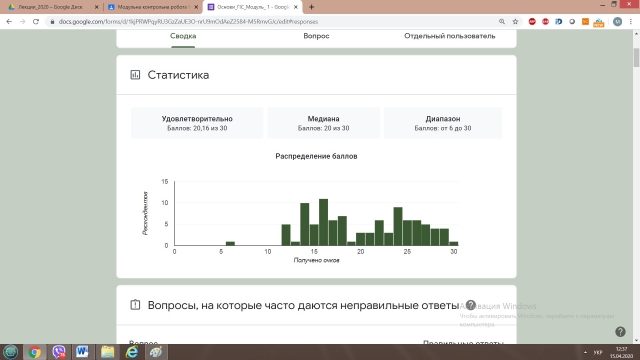Screen dimensions: 640x360
Task: Click the zoom magnifier icon in address bar
Action: (x=502, y=22)
